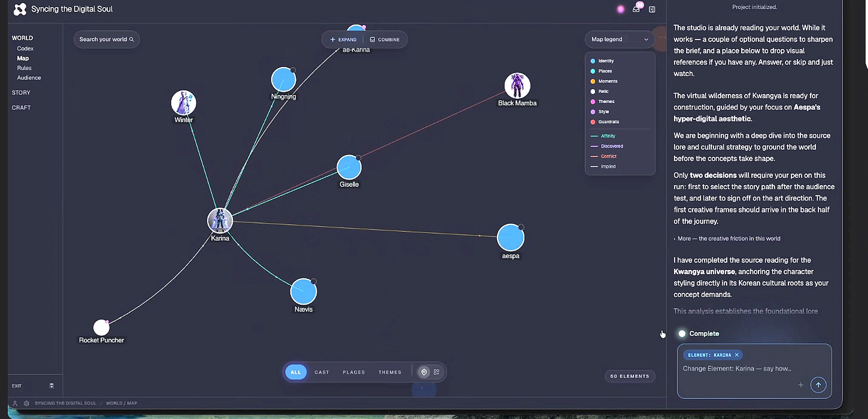Open Map in the sidebar
This screenshot has width=868, height=419.
click(23, 58)
